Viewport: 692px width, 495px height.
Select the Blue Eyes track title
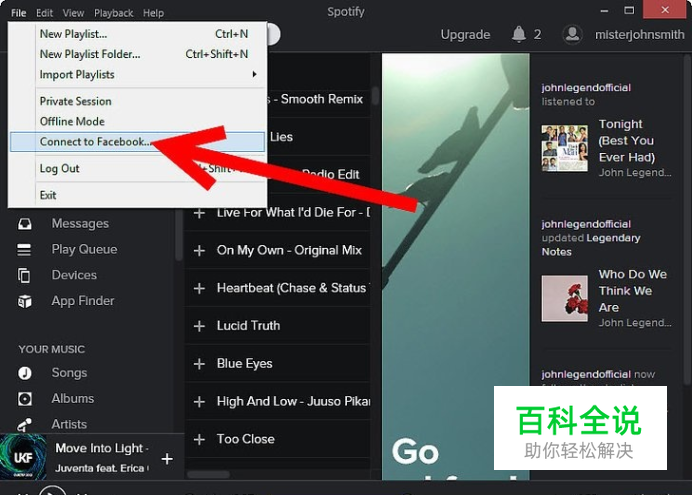coord(244,364)
